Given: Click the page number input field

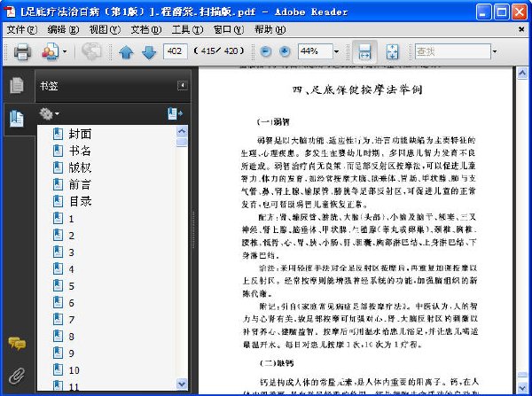Looking at the screenshot, I should click(x=175, y=51).
